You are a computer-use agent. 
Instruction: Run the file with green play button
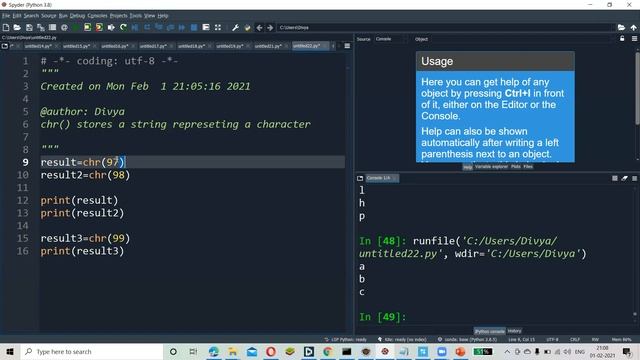(76, 27)
